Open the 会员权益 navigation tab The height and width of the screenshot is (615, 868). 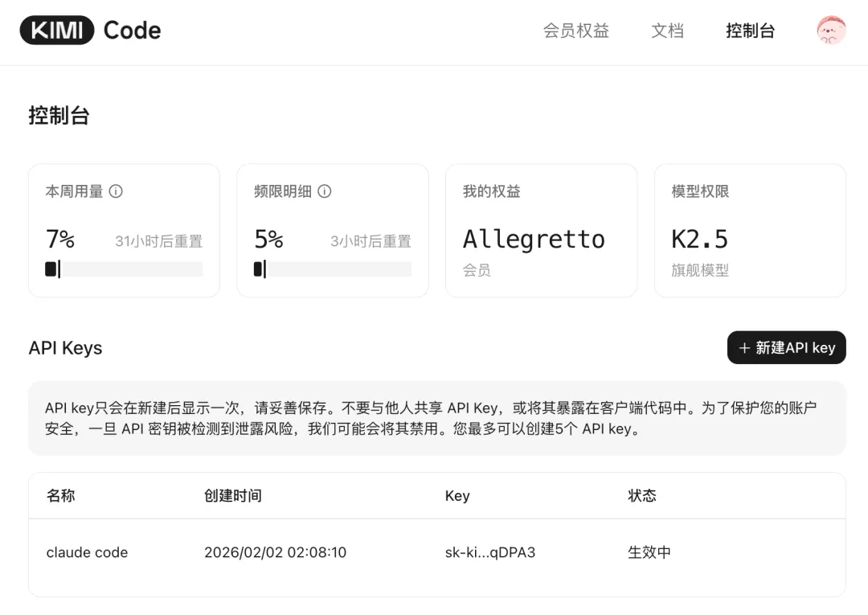click(x=575, y=31)
